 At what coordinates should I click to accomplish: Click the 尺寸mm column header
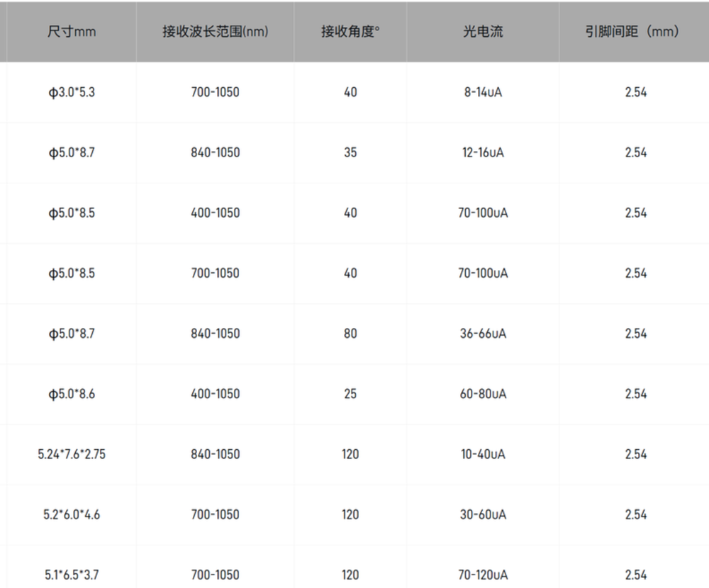click(72, 32)
